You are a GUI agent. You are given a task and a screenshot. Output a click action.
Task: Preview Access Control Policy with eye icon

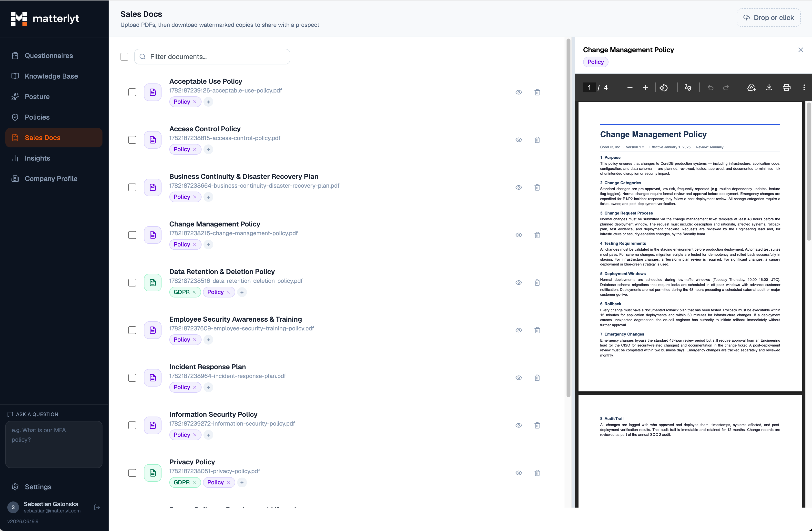pos(518,140)
